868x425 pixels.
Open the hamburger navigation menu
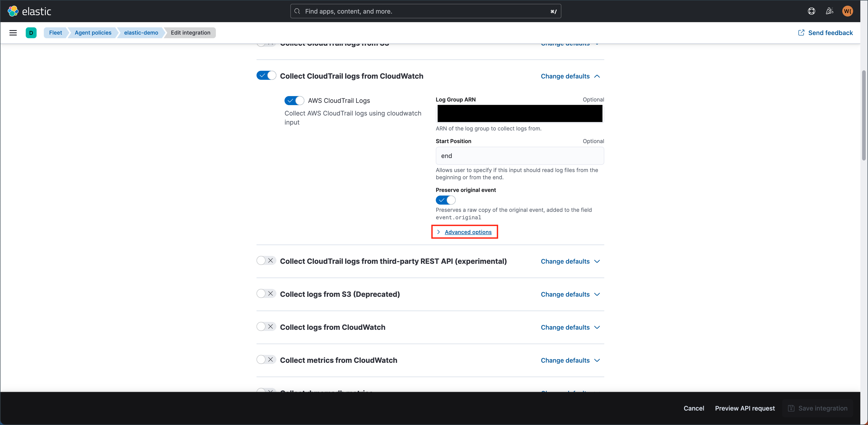tap(13, 33)
